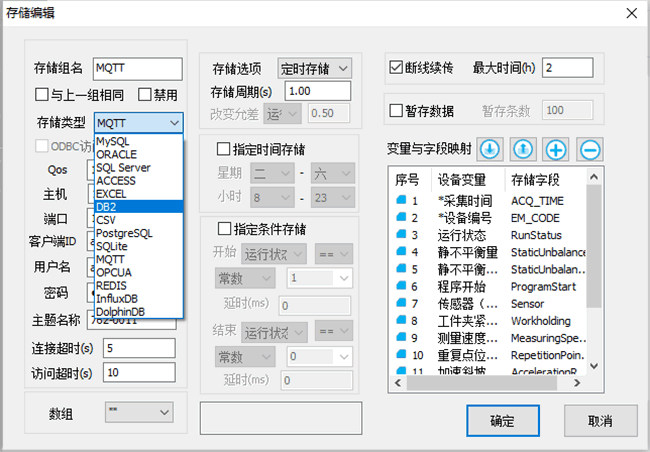Collapse the 存储类型 MQTT combo box
Viewport: 650px width, 452px height.
(x=174, y=122)
